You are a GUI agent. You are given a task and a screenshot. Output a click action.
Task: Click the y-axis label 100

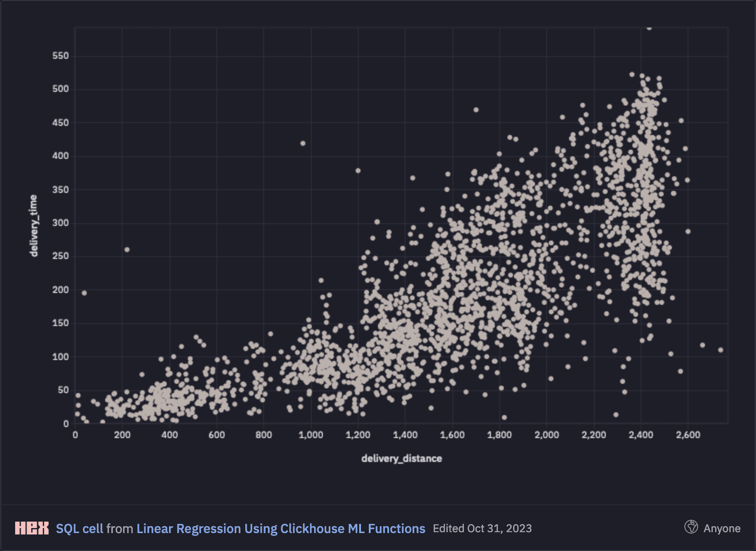(x=61, y=357)
